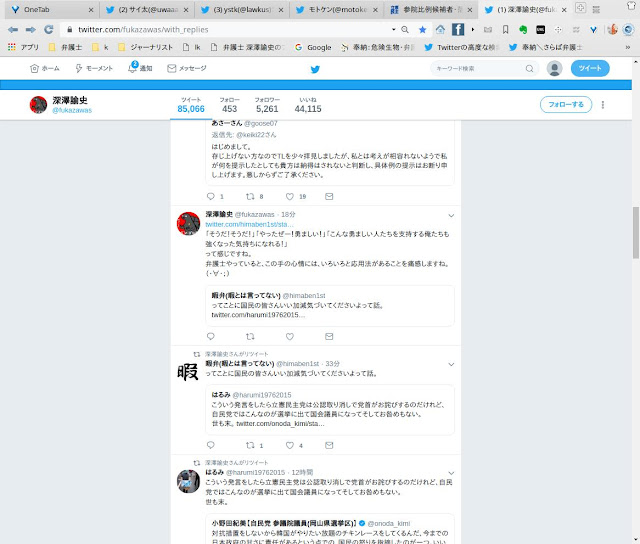The width and height of the screenshot is (640, 544).
Task: Like the 18分 fukazawas tweet
Action: tap(290, 336)
